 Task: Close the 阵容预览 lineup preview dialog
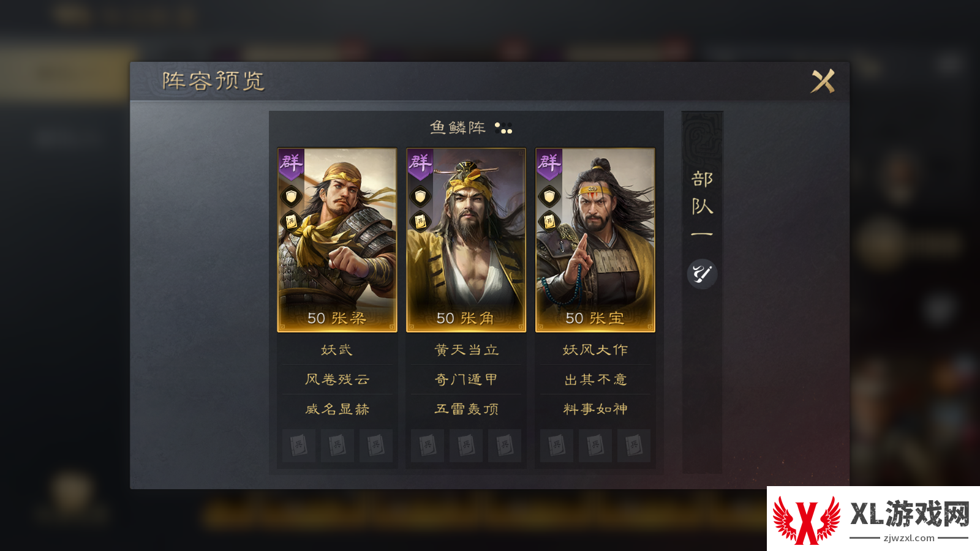pos(823,81)
